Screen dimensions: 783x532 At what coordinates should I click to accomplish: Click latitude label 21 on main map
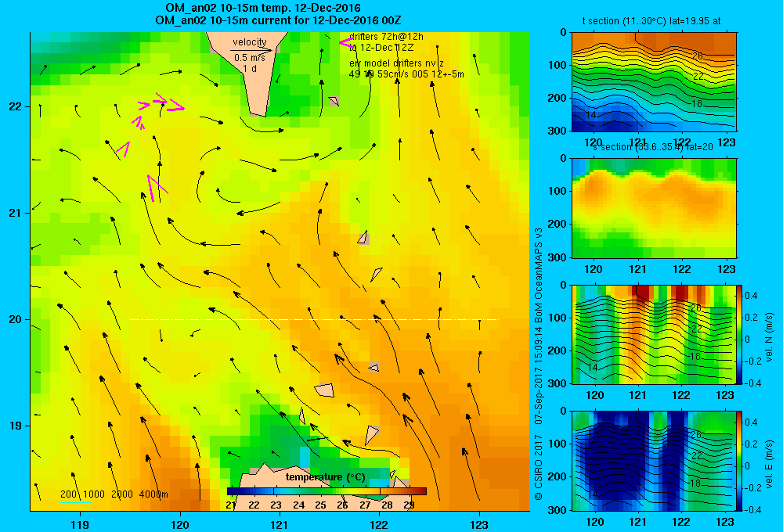(x=16, y=213)
